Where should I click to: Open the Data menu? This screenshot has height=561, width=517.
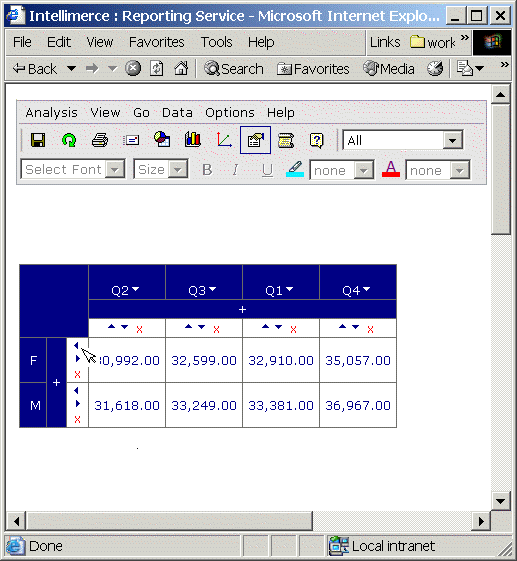[x=177, y=113]
